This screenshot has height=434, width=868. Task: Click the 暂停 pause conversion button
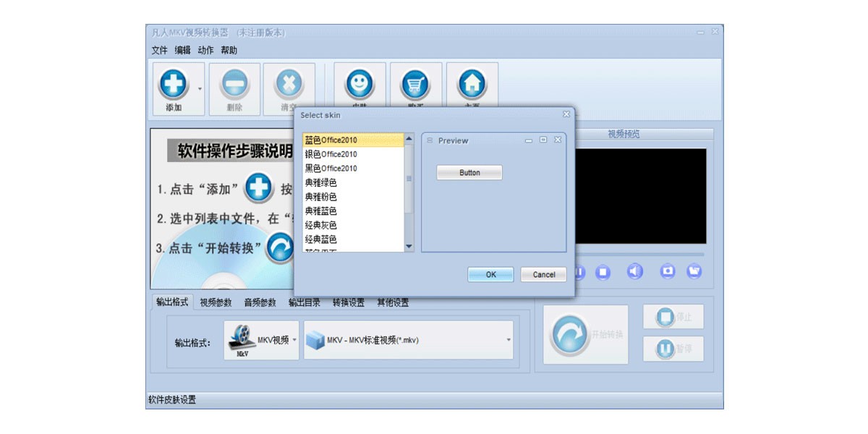673,349
